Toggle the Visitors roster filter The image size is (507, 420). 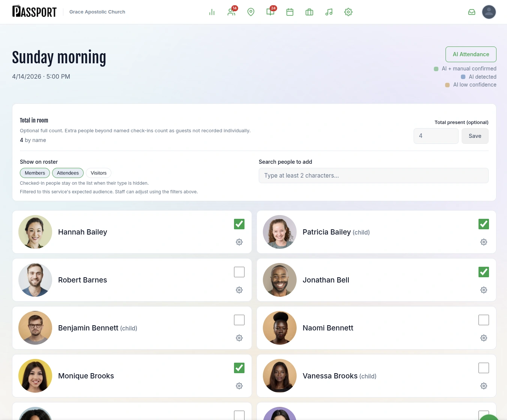click(99, 173)
